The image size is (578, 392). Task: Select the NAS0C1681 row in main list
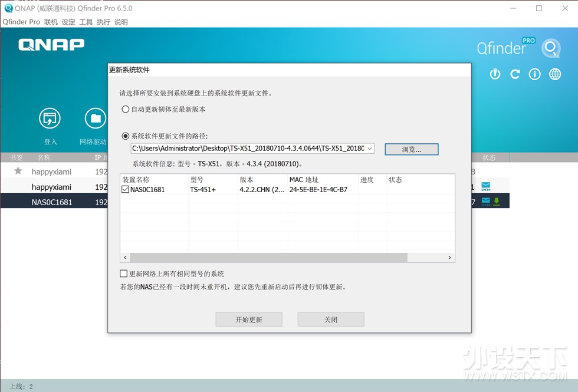pos(54,202)
